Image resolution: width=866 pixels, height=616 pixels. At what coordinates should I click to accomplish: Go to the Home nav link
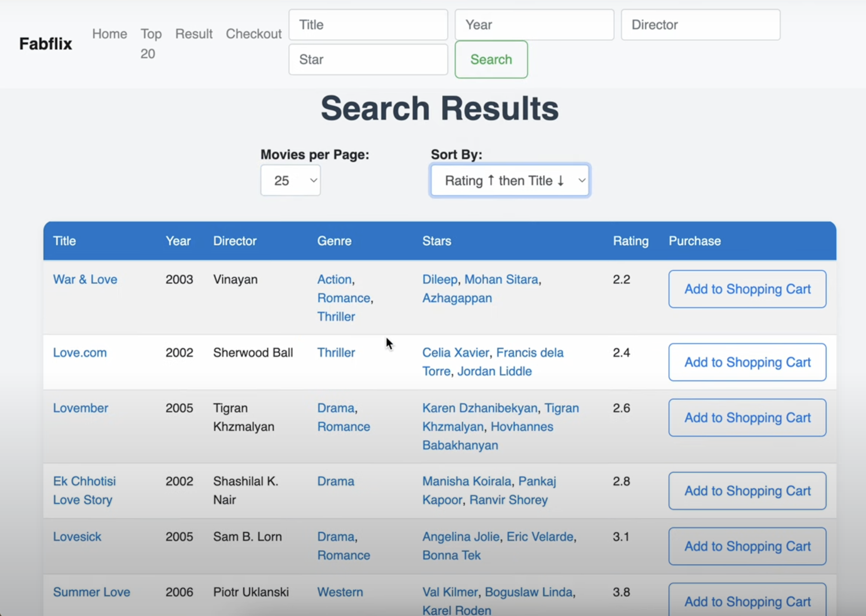pyautogui.click(x=110, y=34)
